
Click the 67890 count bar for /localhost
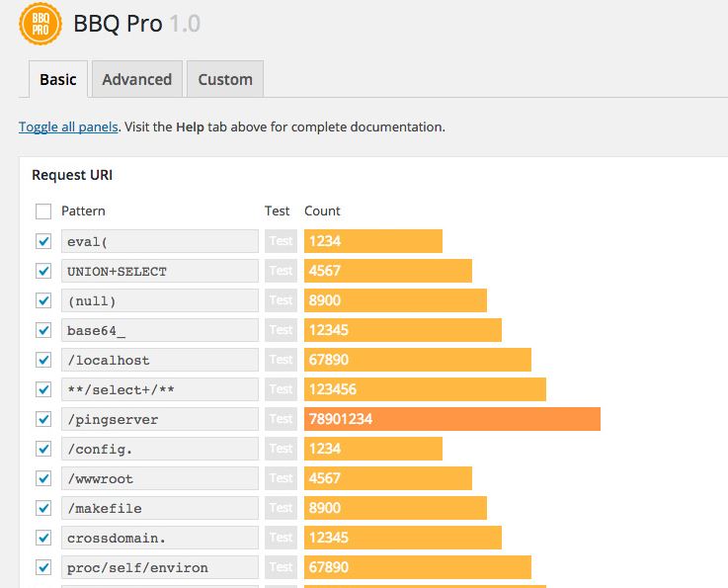tap(418, 360)
